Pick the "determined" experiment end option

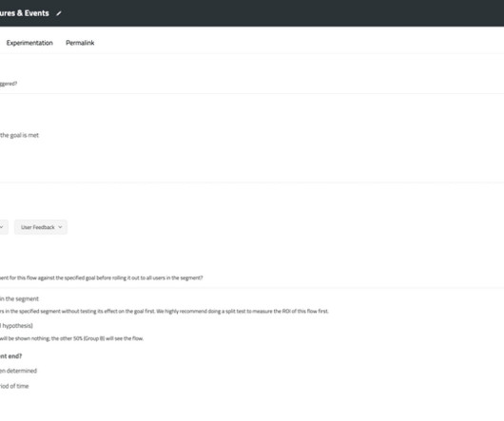[x=18, y=371]
